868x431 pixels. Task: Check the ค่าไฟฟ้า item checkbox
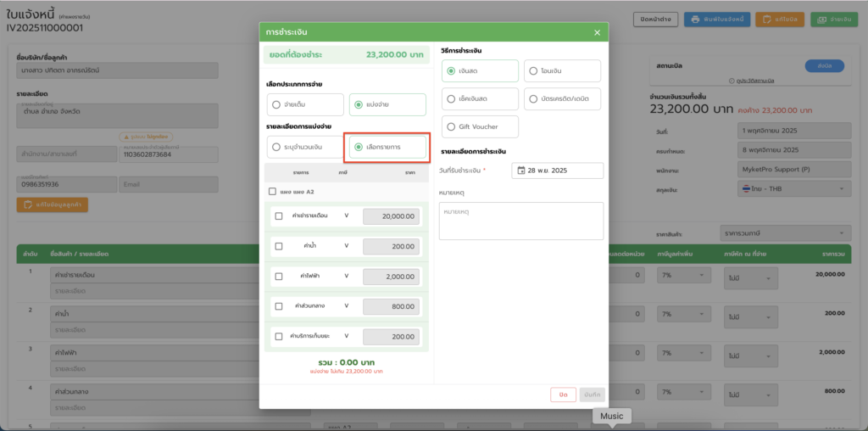coord(279,277)
